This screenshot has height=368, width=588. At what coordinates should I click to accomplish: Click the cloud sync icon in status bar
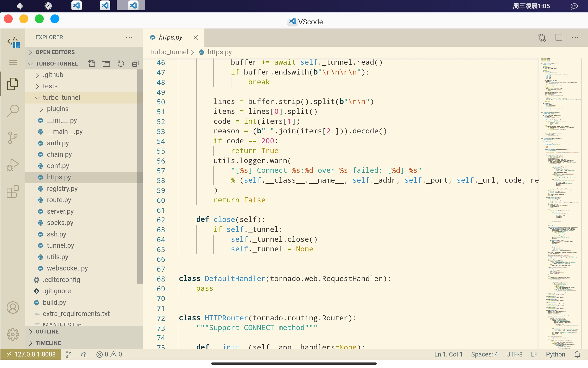coord(84,354)
